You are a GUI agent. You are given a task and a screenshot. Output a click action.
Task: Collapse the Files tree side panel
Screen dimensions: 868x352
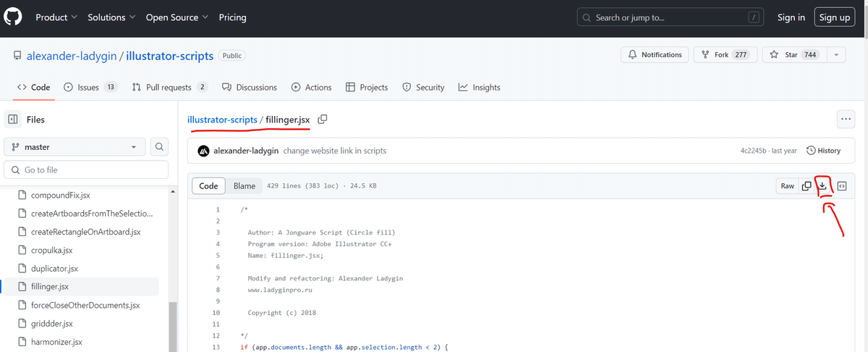[x=12, y=120]
